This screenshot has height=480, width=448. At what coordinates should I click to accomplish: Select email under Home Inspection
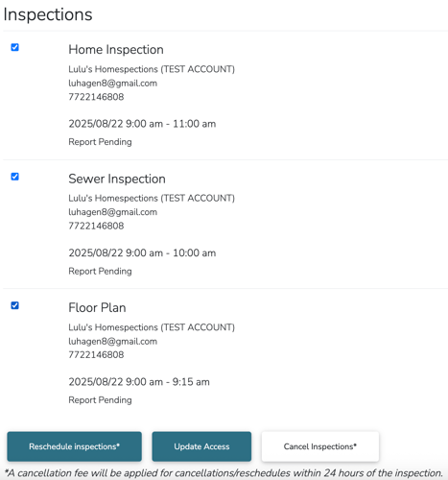[x=113, y=84]
